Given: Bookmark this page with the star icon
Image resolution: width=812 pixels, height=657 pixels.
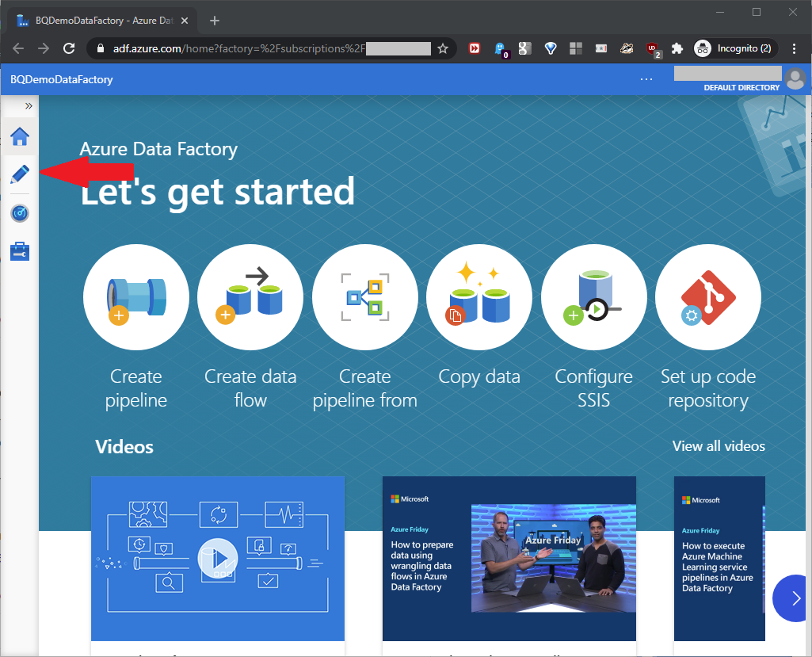Looking at the screenshot, I should pos(443,48).
